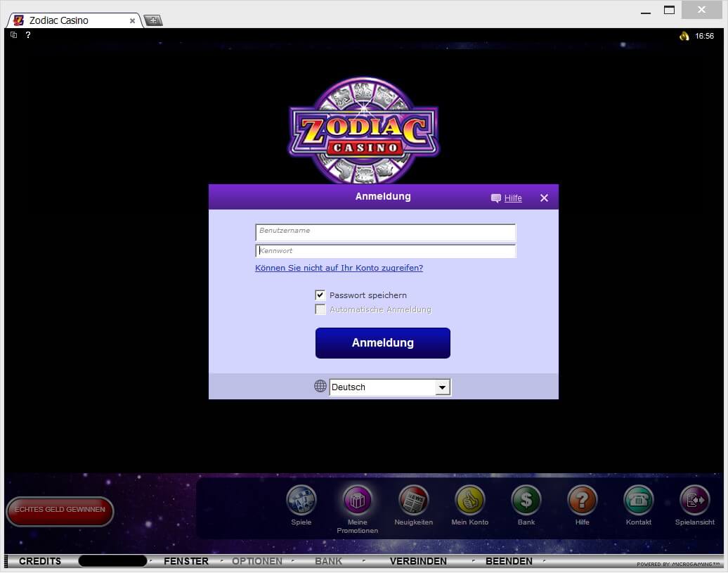Open the Mein Konto icon
The width and height of the screenshot is (728, 573).
pyautogui.click(x=470, y=500)
